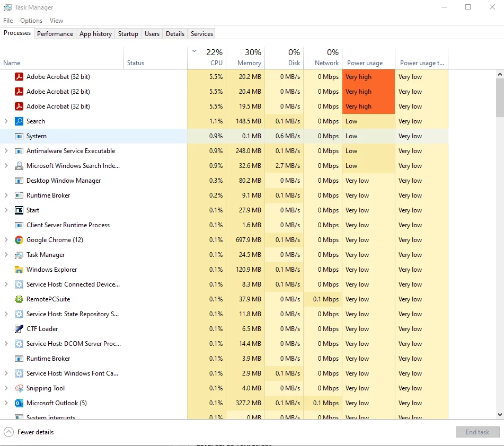Click the Windows Explorer folder icon

tap(19, 270)
